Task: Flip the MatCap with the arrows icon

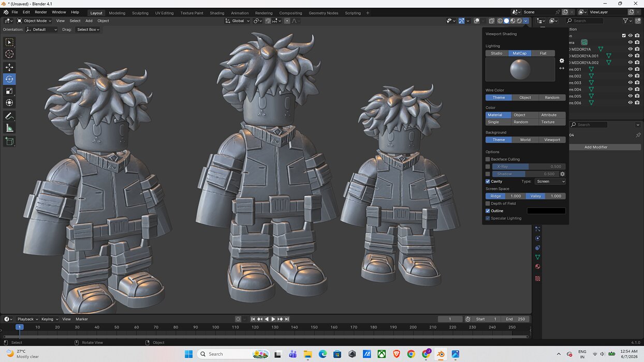Action: pyautogui.click(x=562, y=68)
